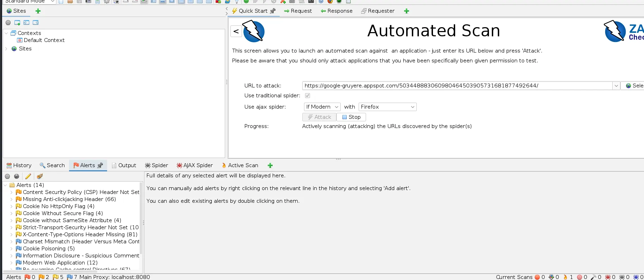Add a new bottom panel tab with plus
644x280 pixels.
(270, 165)
